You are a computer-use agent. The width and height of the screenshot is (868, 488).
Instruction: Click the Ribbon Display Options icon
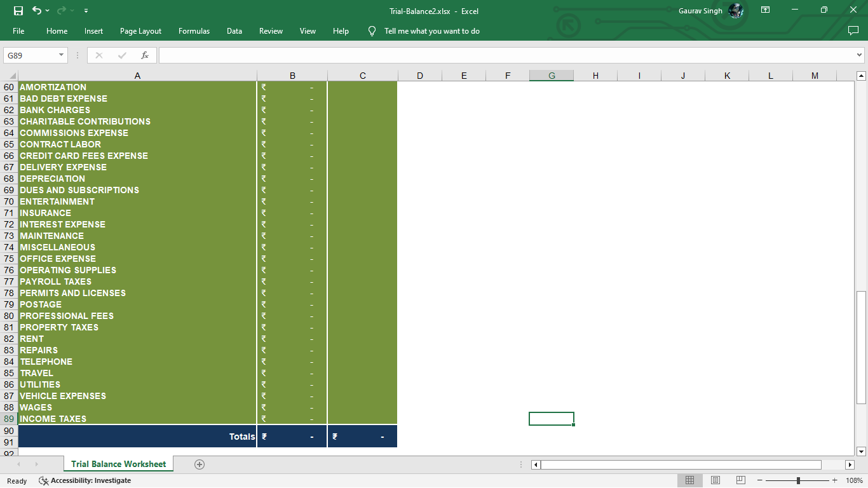(x=766, y=10)
